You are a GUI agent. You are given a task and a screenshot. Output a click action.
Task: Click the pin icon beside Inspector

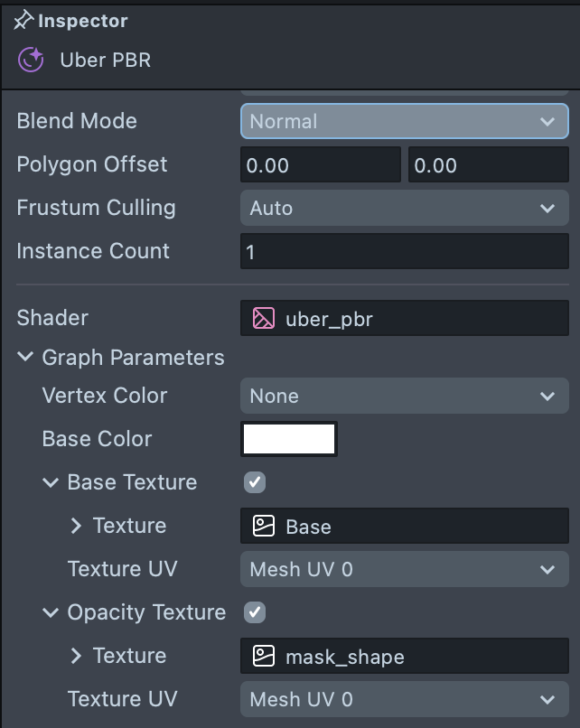tap(23, 20)
